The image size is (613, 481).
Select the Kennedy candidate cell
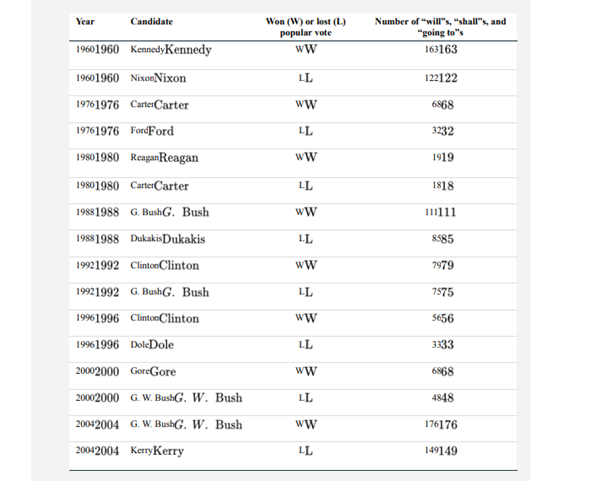[171, 50]
